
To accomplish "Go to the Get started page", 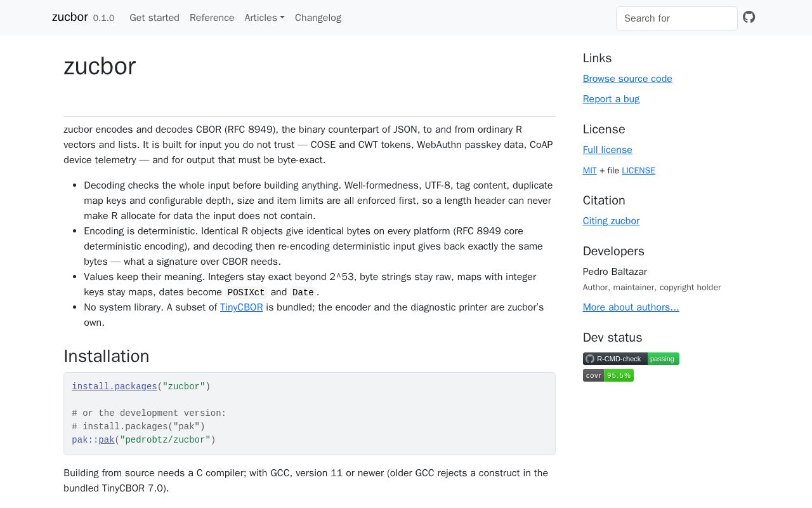I will tap(154, 18).
